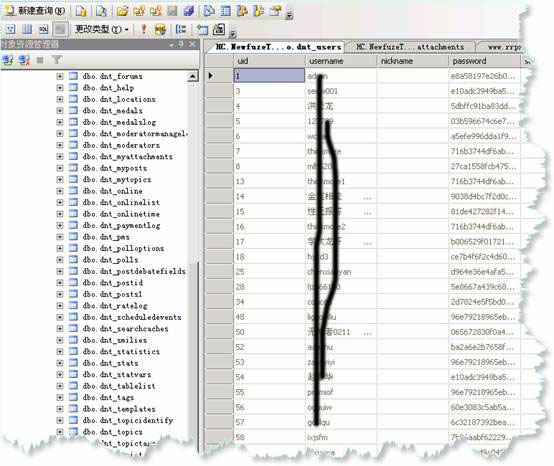Viewport: 554px width, 466px height.
Task: Select the dbo.dnt_myposts table
Action: (115, 168)
